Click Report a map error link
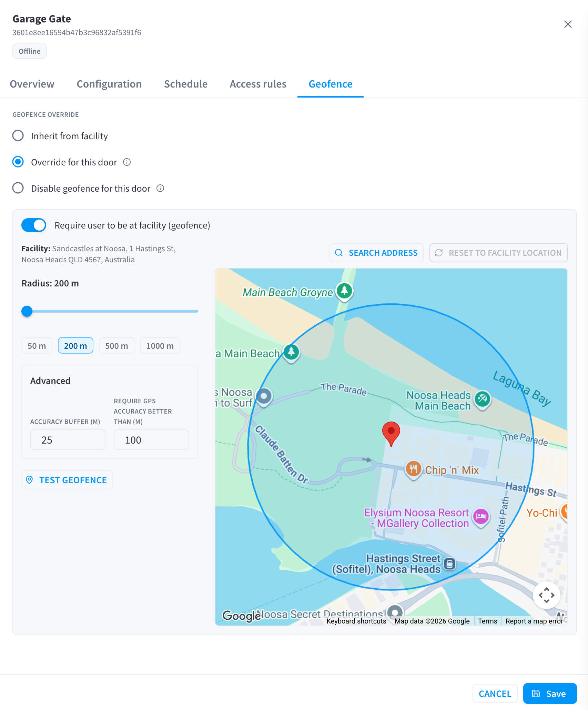The width and height of the screenshot is (588, 710). point(534,621)
